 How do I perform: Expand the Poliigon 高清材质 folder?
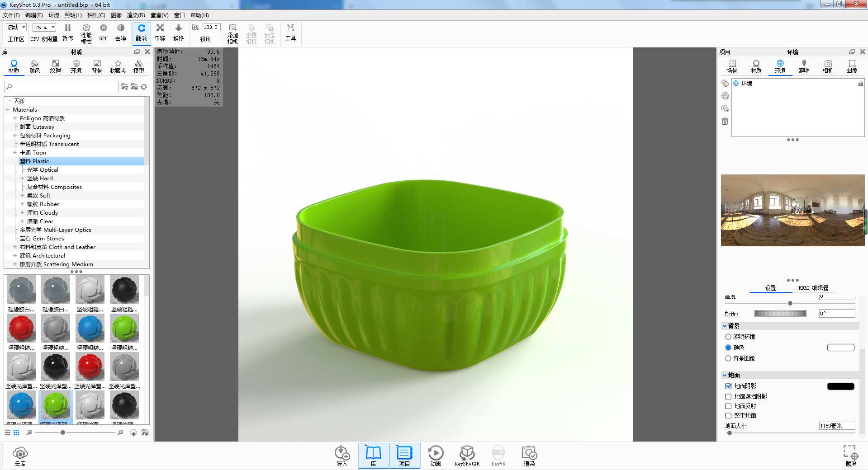pyautogui.click(x=15, y=118)
